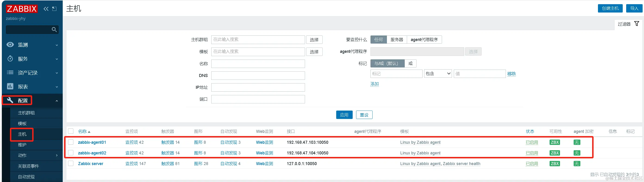Viewport: 644px width, 182px height.
Task: Click 选择 button for 模板
Action: [x=314, y=51]
